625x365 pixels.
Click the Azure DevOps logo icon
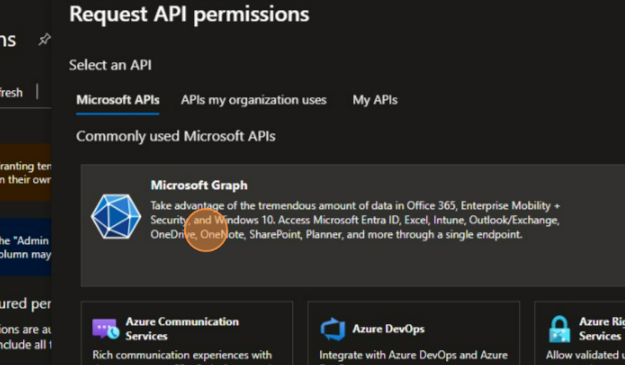pos(333,329)
